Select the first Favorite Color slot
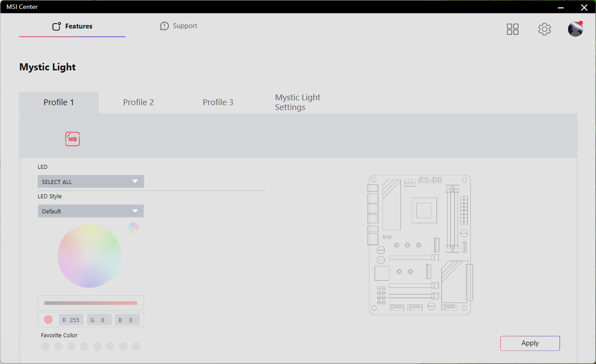Screen dimensions: 596x364 (45, 346)
